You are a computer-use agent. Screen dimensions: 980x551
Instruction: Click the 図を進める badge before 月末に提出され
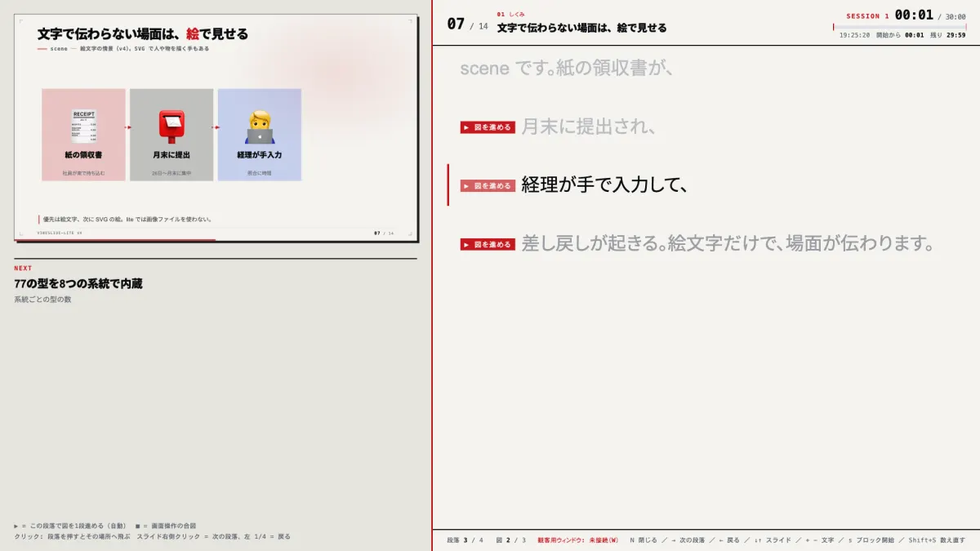(488, 127)
